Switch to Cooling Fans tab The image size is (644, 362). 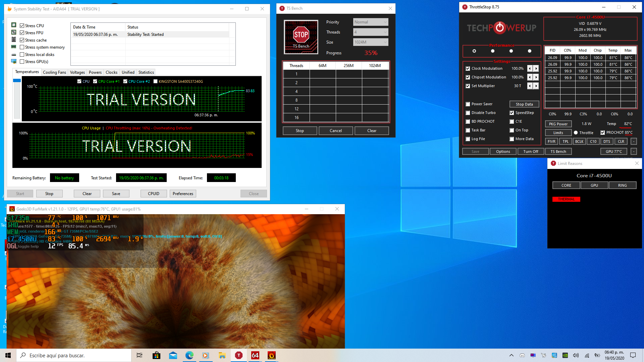pyautogui.click(x=54, y=72)
